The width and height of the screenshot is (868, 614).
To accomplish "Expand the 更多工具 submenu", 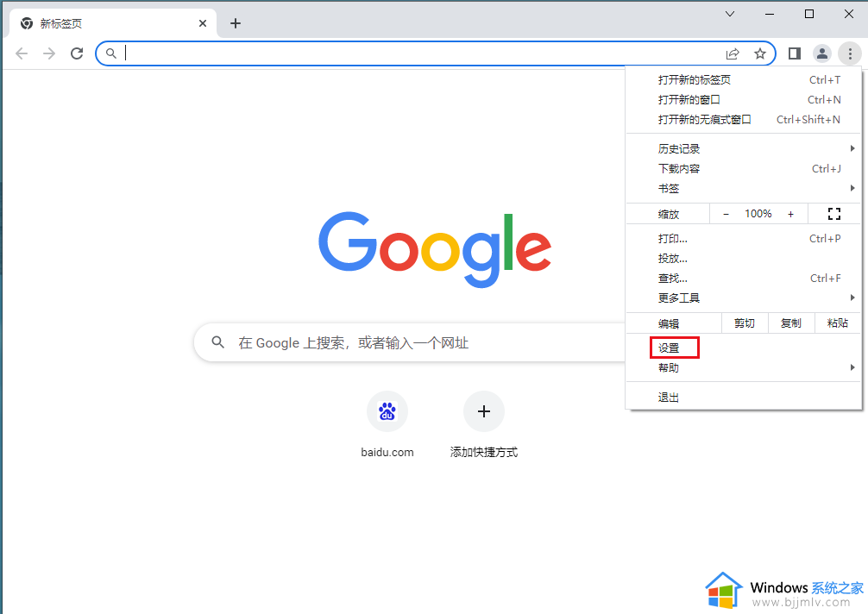I will (x=744, y=298).
